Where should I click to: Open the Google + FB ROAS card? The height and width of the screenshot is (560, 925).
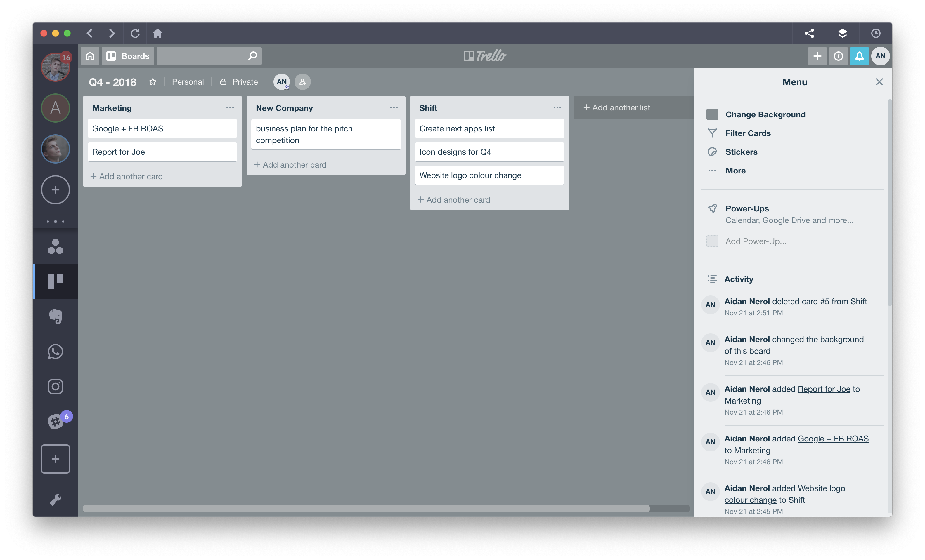pyautogui.click(x=162, y=129)
